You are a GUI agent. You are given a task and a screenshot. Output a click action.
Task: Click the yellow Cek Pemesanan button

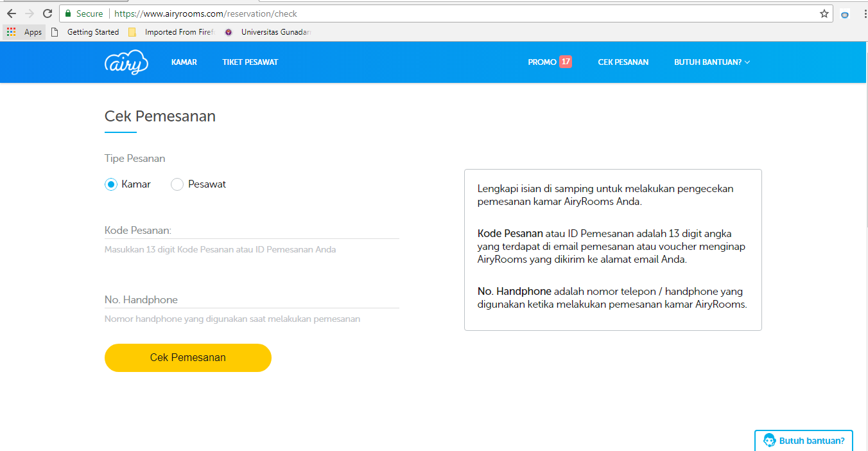point(188,358)
